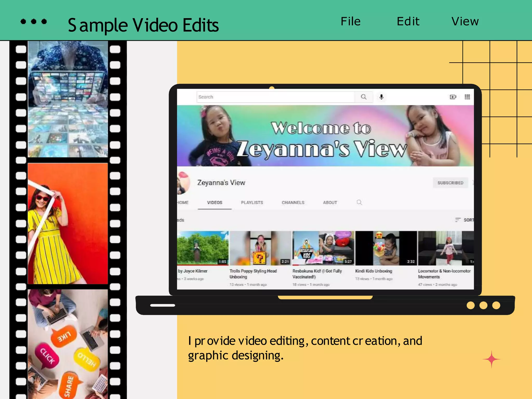Click the create video camera icon
The image size is (532, 399).
tap(453, 97)
